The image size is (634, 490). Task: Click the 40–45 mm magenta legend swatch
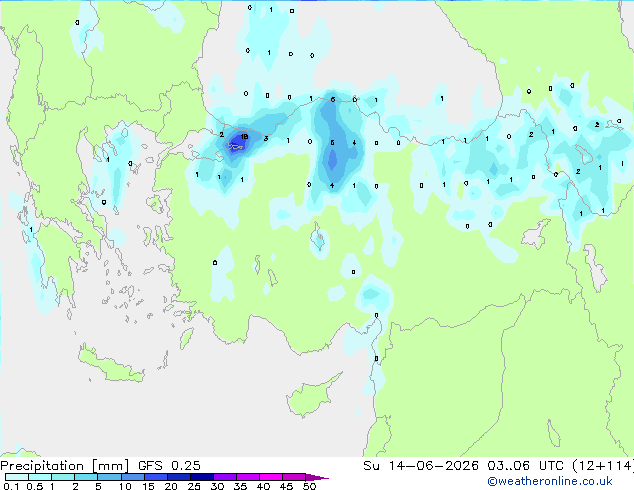[271, 477]
